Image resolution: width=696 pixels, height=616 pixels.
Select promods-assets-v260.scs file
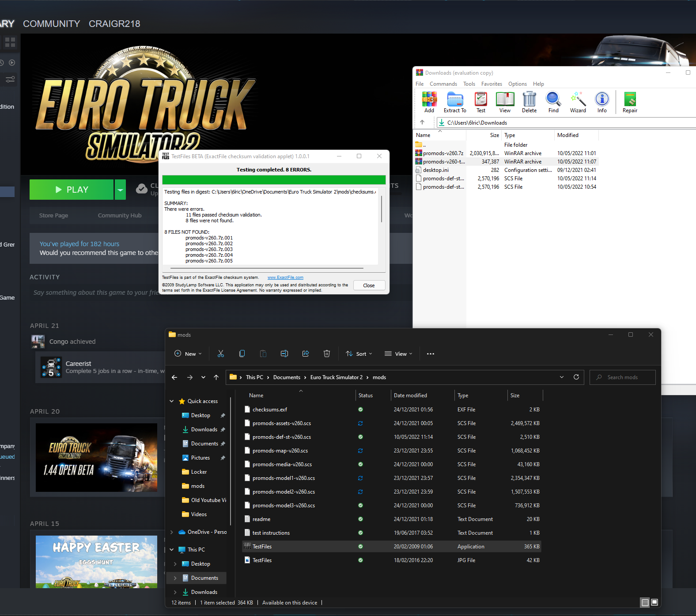pos(392,423)
